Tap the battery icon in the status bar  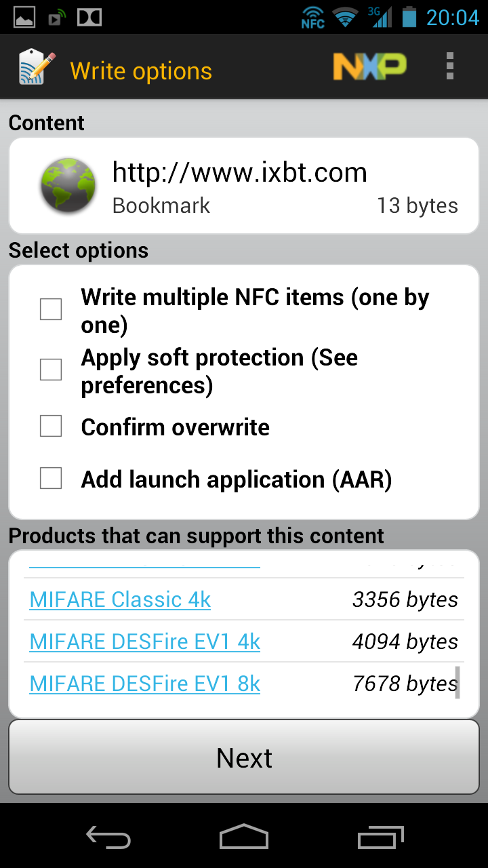pos(409,17)
